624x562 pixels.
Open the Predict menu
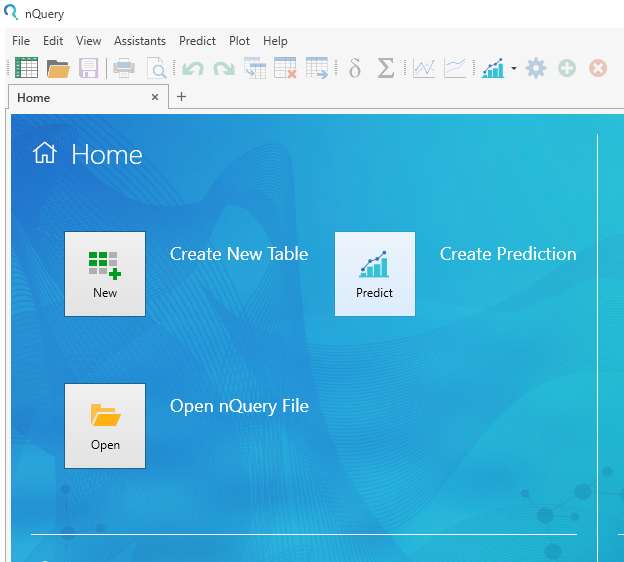coord(197,41)
